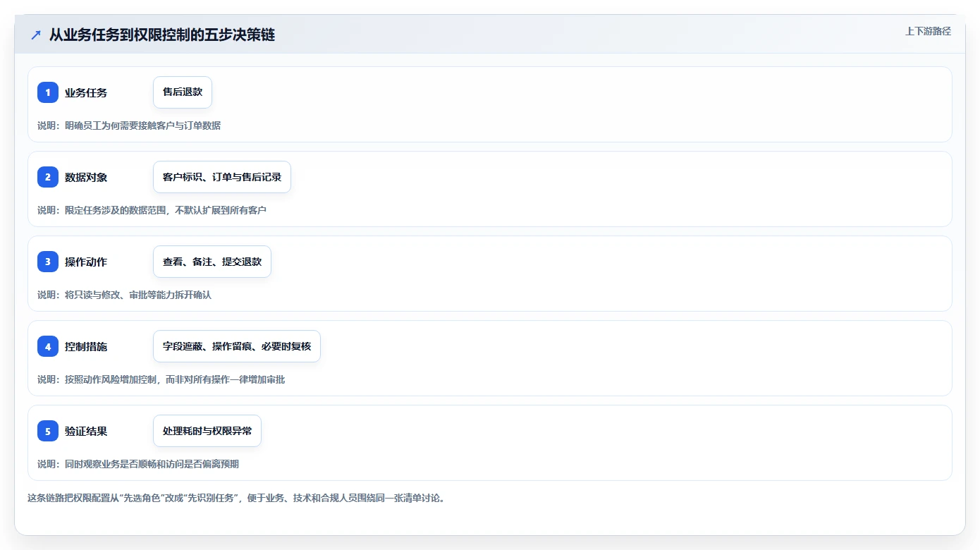Image resolution: width=980 pixels, height=550 pixels.
Task: Select the 查看、备注、提交退款 chip
Action: point(212,262)
